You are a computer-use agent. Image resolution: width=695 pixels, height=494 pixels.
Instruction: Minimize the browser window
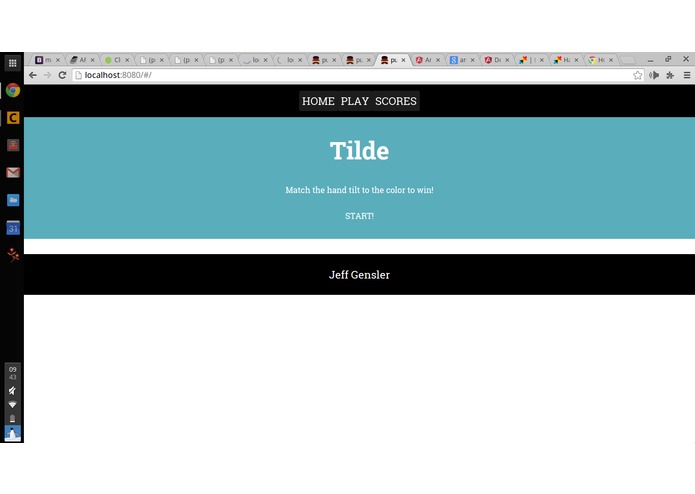click(x=650, y=59)
